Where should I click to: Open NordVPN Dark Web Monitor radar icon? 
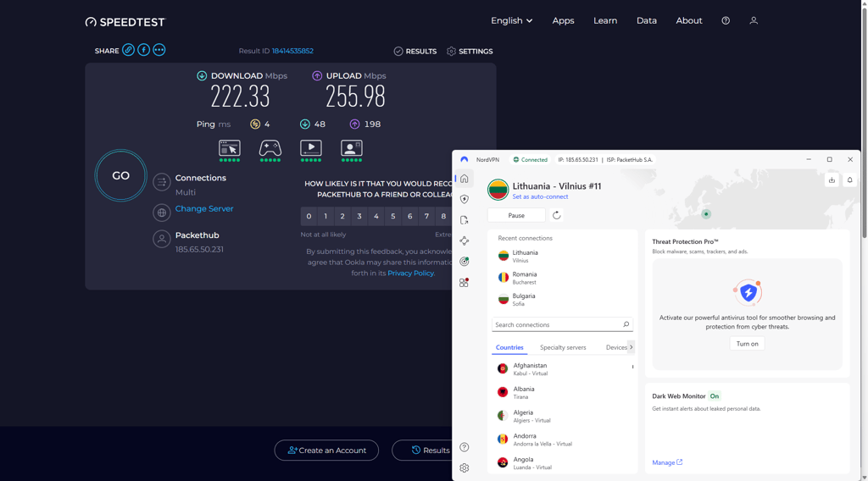[465, 262]
